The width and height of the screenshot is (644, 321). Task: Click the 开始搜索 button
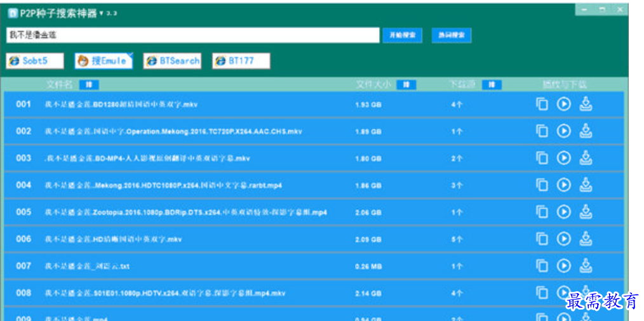click(x=402, y=36)
